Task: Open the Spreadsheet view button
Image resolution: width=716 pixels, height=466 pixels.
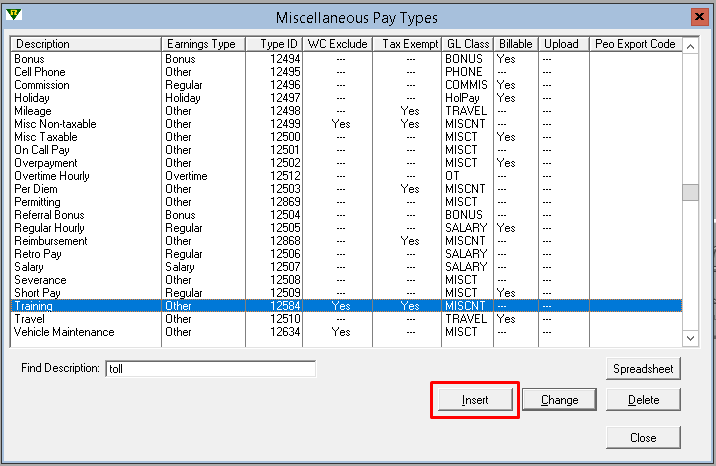Action: click(x=643, y=368)
